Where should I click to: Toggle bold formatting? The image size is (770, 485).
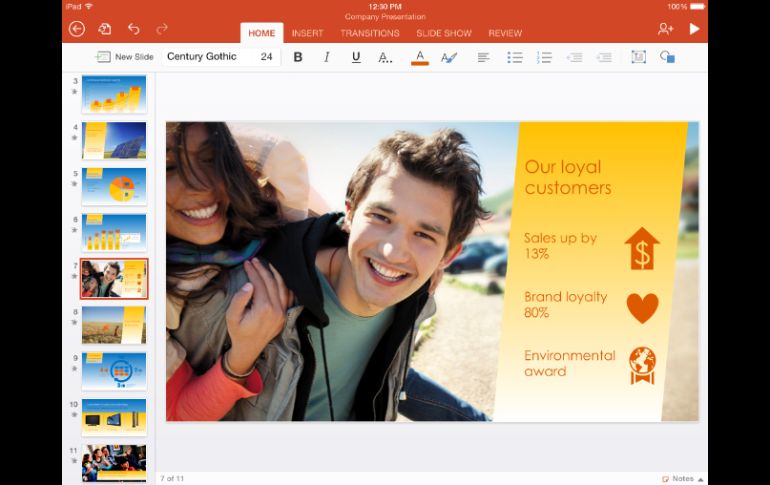coord(298,57)
